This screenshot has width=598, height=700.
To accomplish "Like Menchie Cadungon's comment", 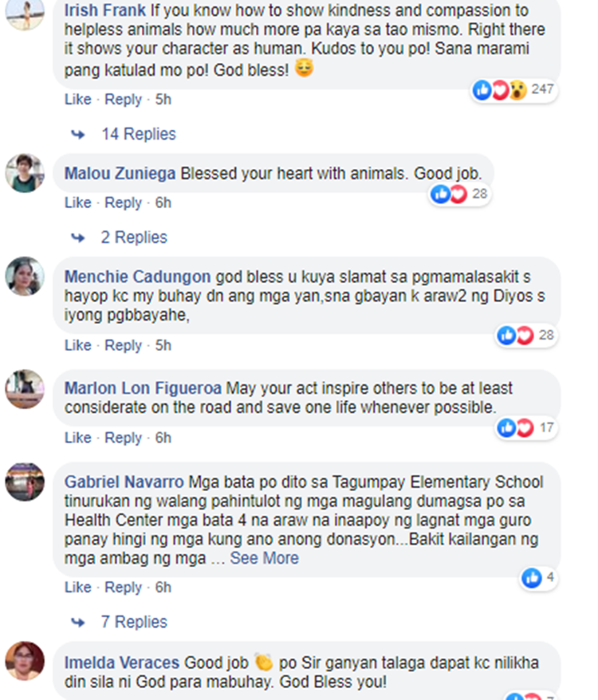I will pos(77,345).
